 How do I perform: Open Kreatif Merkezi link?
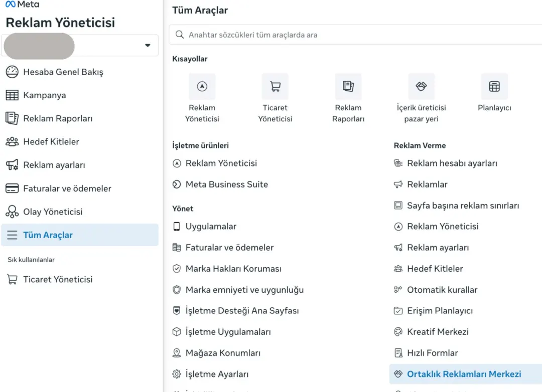[438, 332]
